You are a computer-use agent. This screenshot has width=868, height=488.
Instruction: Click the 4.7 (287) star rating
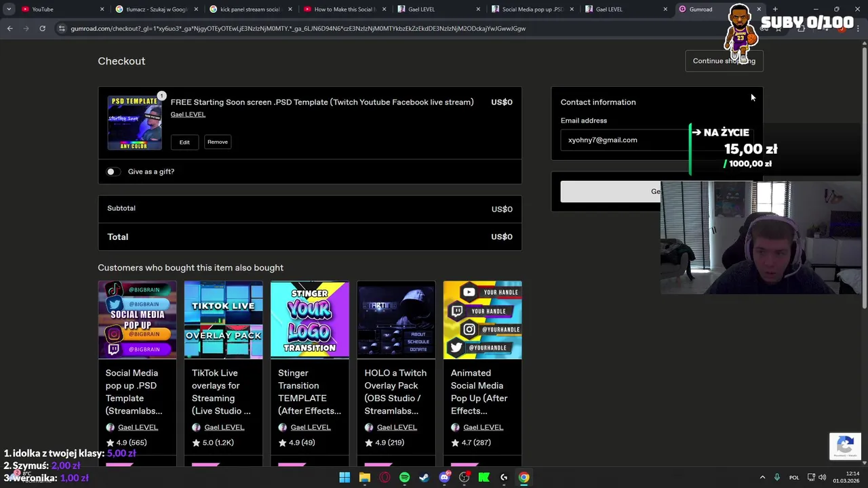(x=471, y=443)
